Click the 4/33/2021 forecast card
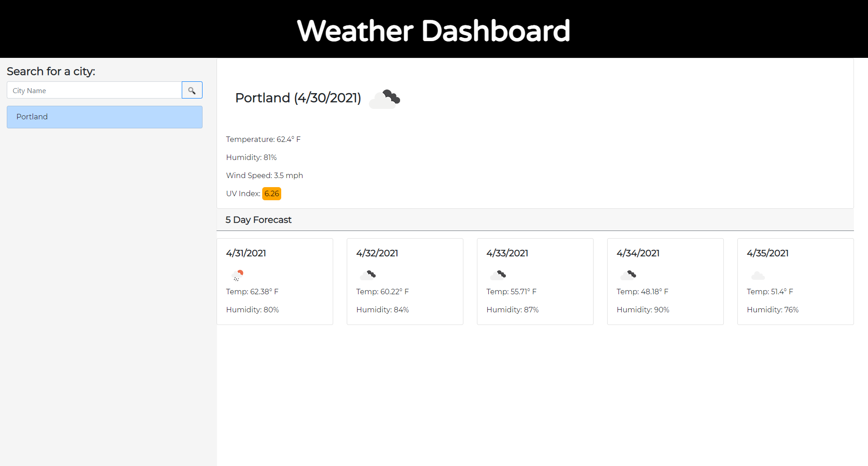868x466 pixels. tap(535, 281)
